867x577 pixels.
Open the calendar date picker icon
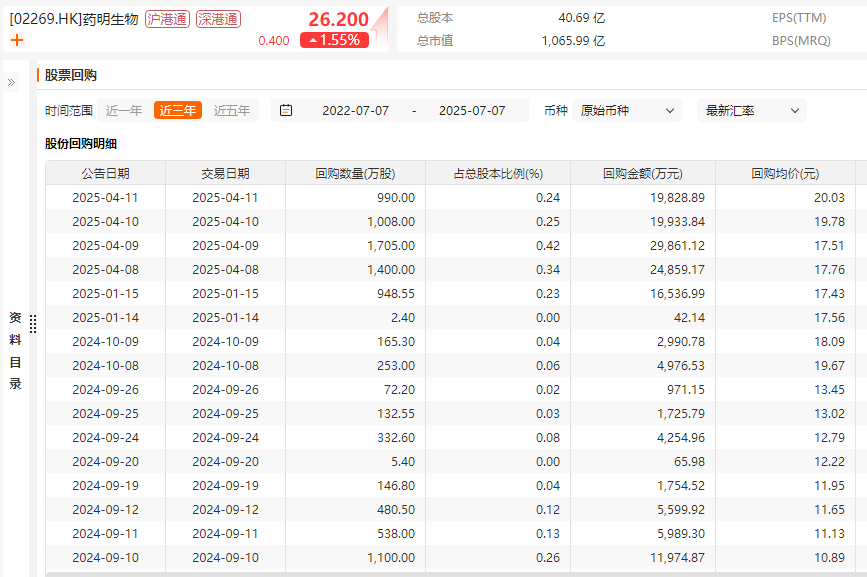click(x=286, y=111)
